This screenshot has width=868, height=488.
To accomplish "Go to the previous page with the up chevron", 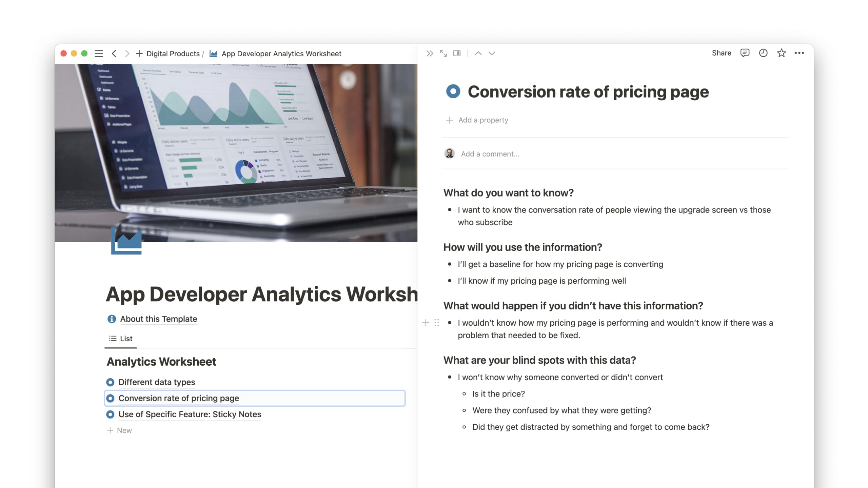I will 478,53.
